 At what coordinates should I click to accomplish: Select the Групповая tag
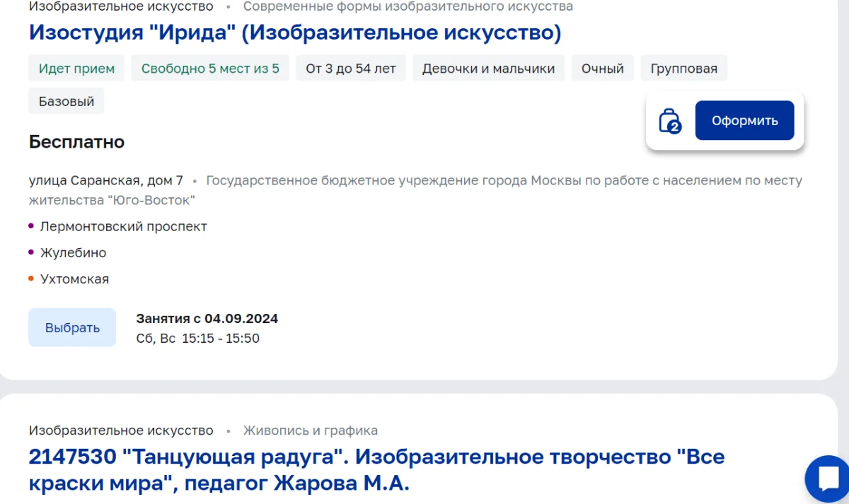[x=684, y=69]
